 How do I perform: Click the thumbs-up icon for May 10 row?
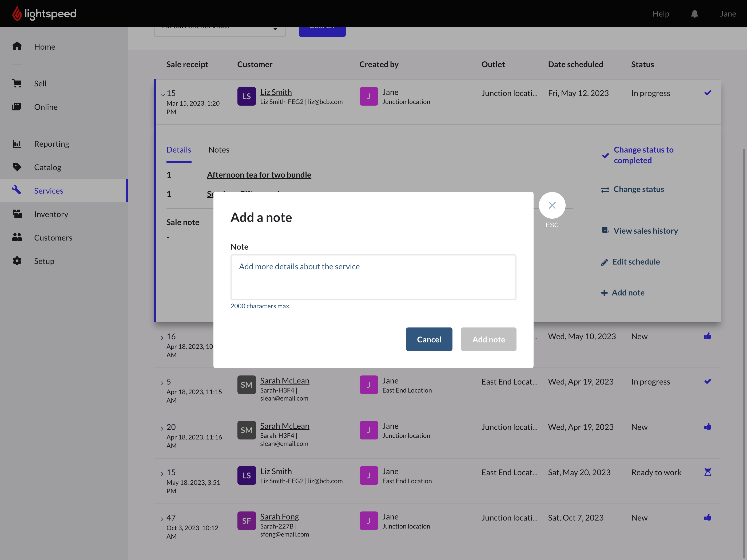click(x=708, y=336)
